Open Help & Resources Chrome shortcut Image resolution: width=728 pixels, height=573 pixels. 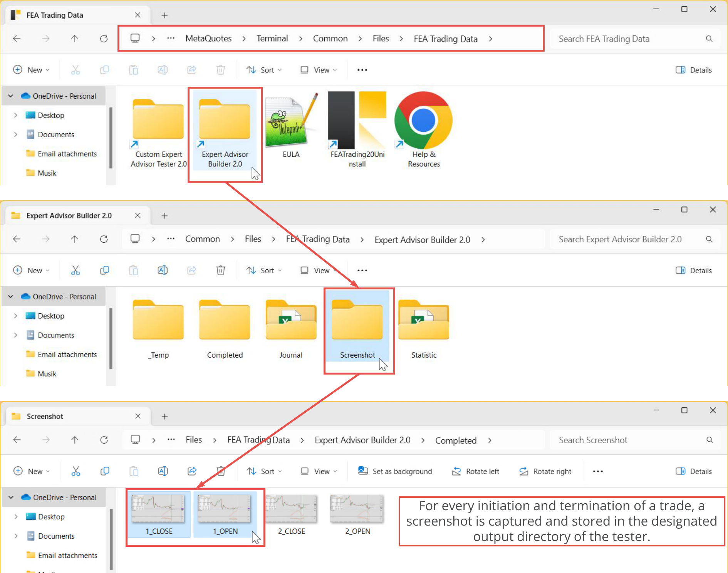point(424,130)
